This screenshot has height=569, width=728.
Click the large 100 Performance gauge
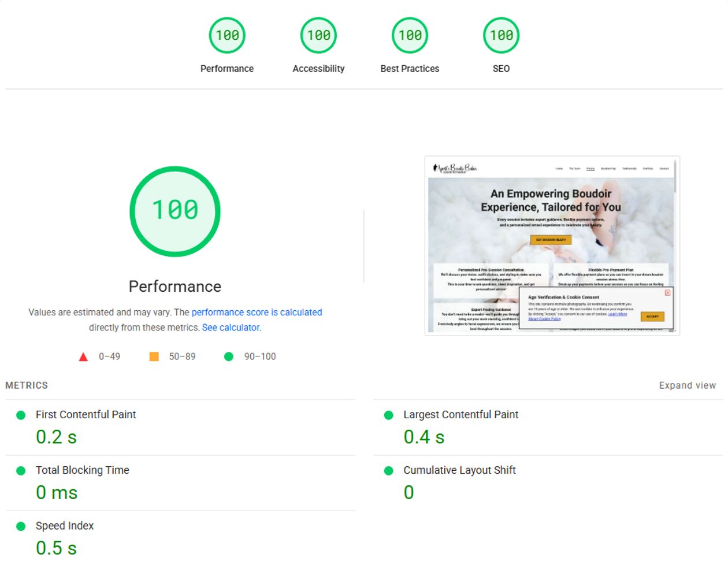tap(175, 211)
